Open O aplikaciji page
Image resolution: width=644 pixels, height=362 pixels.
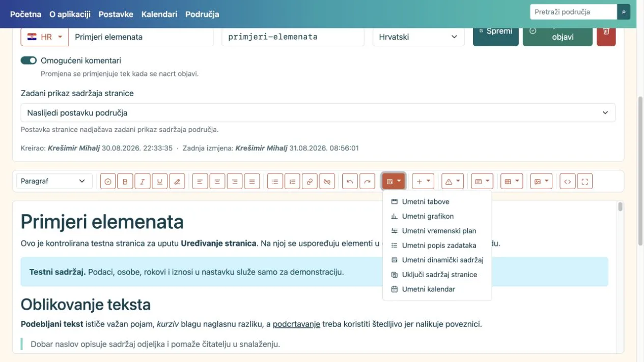[x=70, y=14]
